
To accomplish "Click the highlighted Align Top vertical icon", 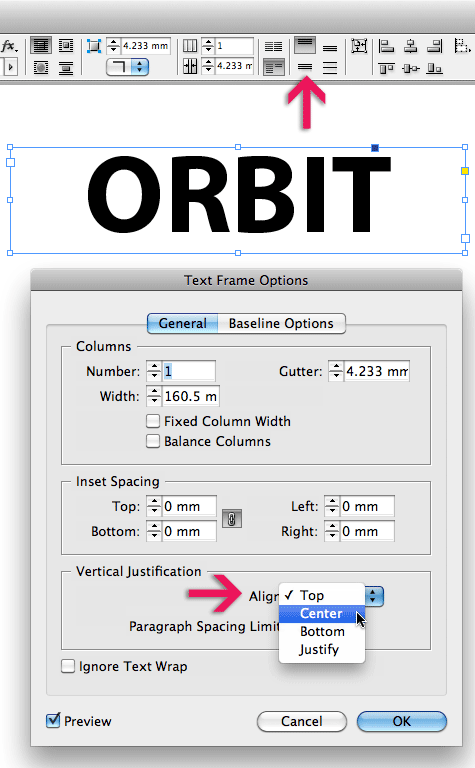I will (305, 46).
